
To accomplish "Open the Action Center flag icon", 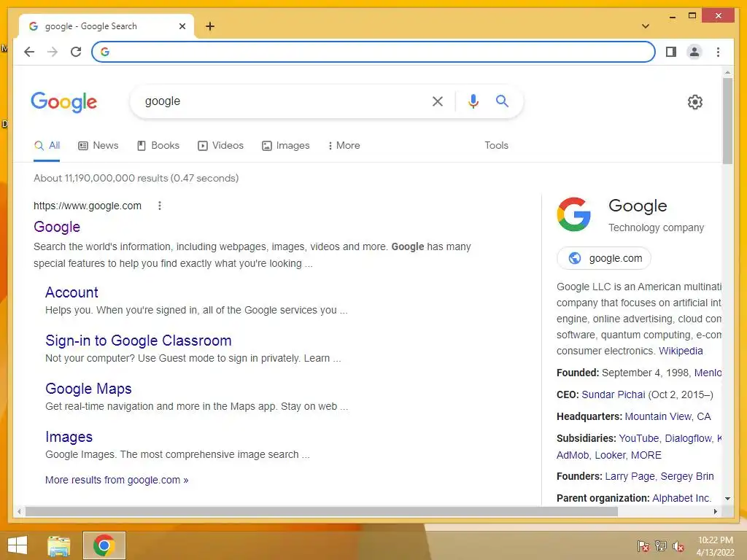I will coord(643,545).
